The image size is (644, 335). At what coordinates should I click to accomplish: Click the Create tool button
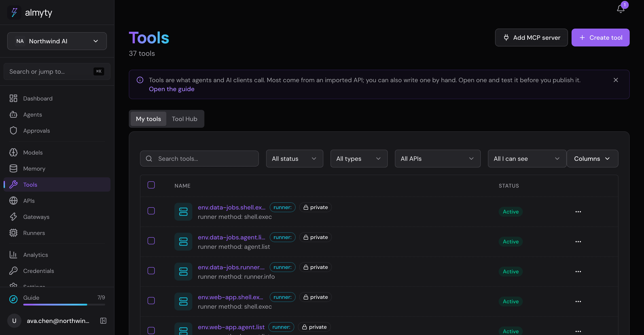[600, 38]
